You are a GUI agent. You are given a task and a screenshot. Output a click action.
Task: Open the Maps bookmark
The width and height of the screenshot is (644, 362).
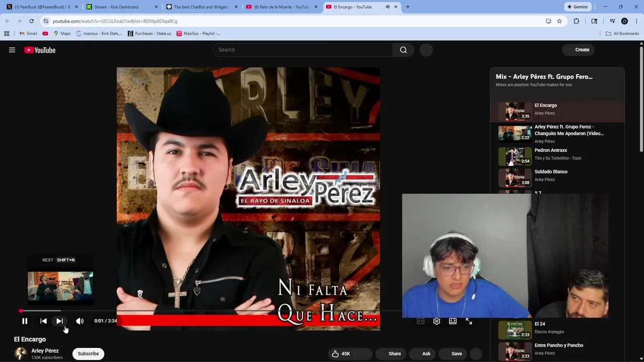[62, 34]
